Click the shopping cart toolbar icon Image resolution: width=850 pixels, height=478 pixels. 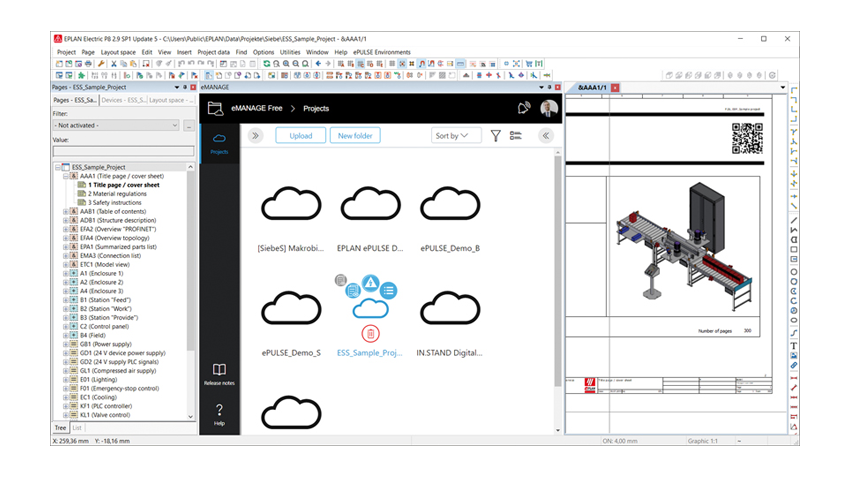click(x=529, y=64)
